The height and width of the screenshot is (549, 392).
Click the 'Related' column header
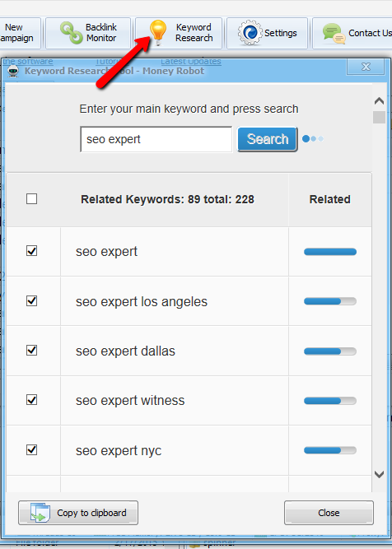click(329, 199)
